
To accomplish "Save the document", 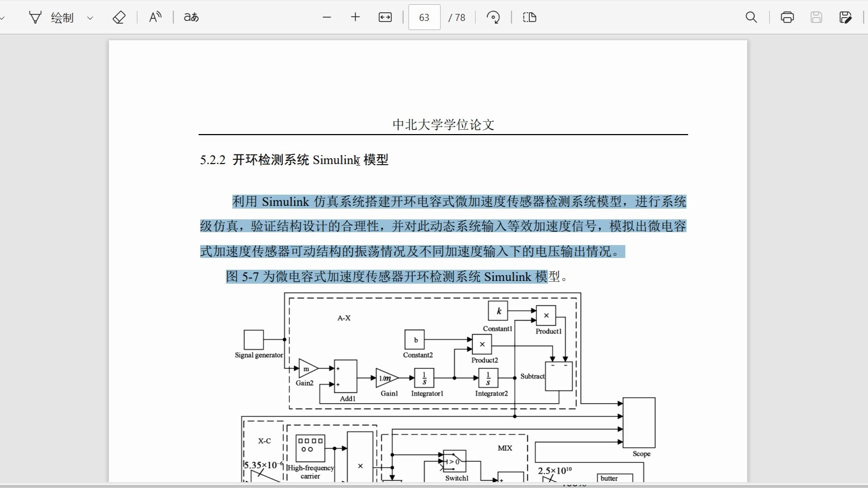I will [816, 17].
